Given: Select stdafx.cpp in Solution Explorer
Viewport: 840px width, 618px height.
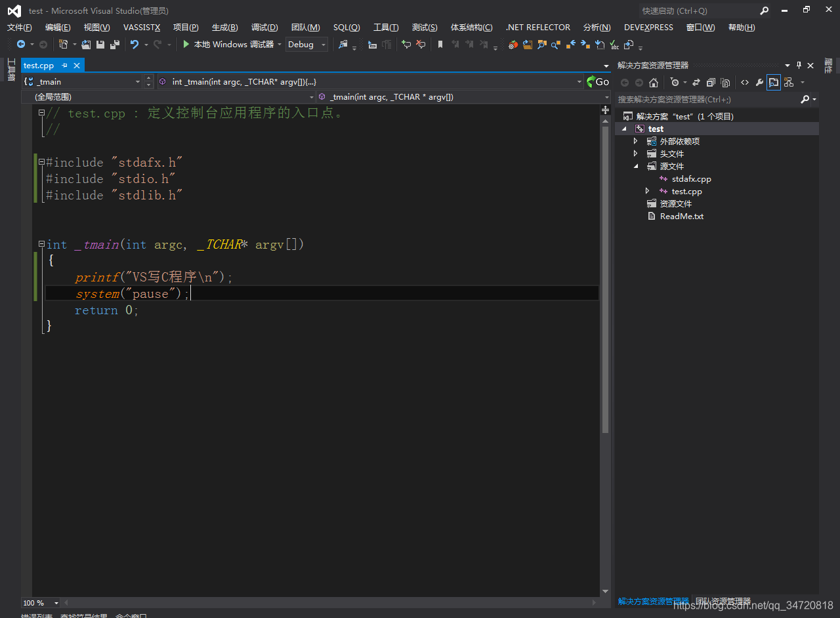Looking at the screenshot, I should 692,178.
